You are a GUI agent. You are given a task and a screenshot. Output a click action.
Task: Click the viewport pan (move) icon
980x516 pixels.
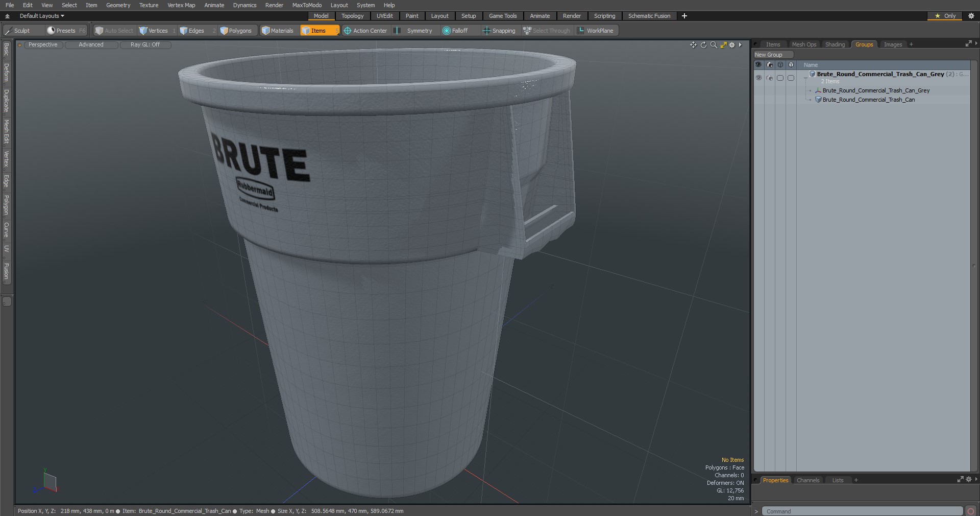[693, 45]
